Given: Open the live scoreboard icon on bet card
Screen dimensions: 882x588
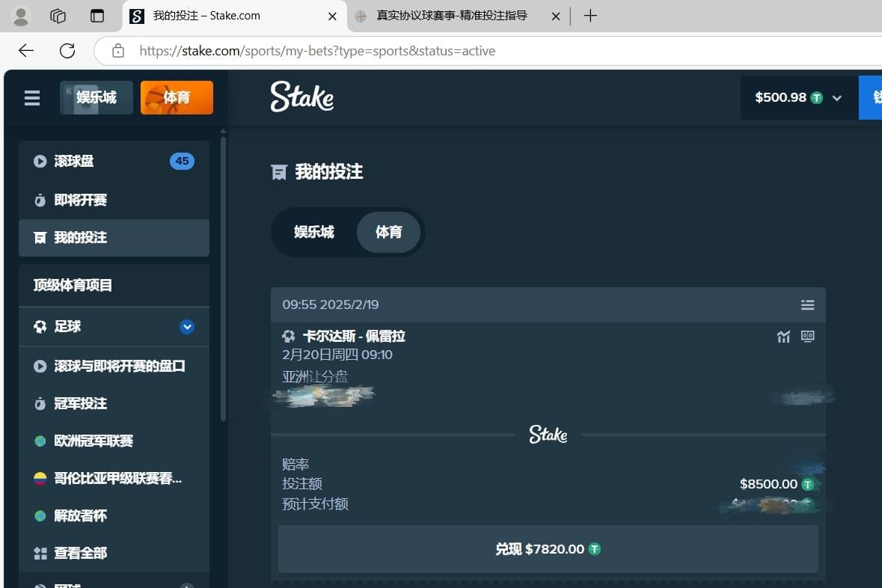Looking at the screenshot, I should coord(808,337).
